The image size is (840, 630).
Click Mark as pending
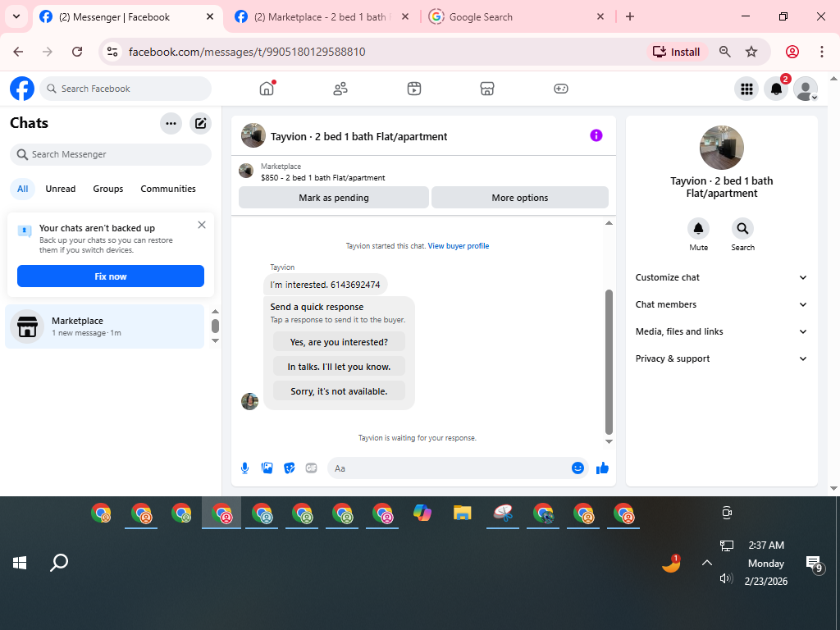pos(334,198)
